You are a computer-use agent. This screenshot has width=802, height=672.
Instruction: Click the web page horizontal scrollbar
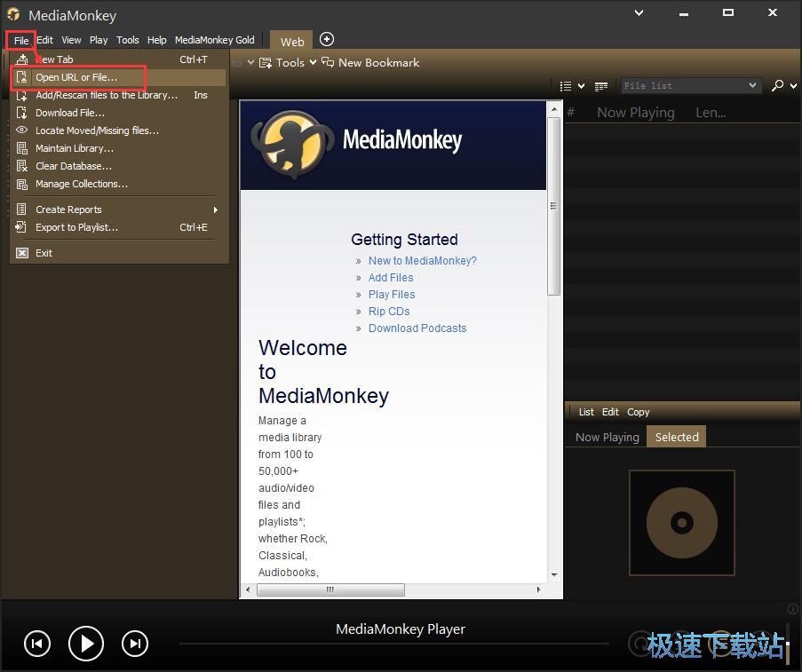pos(328,589)
